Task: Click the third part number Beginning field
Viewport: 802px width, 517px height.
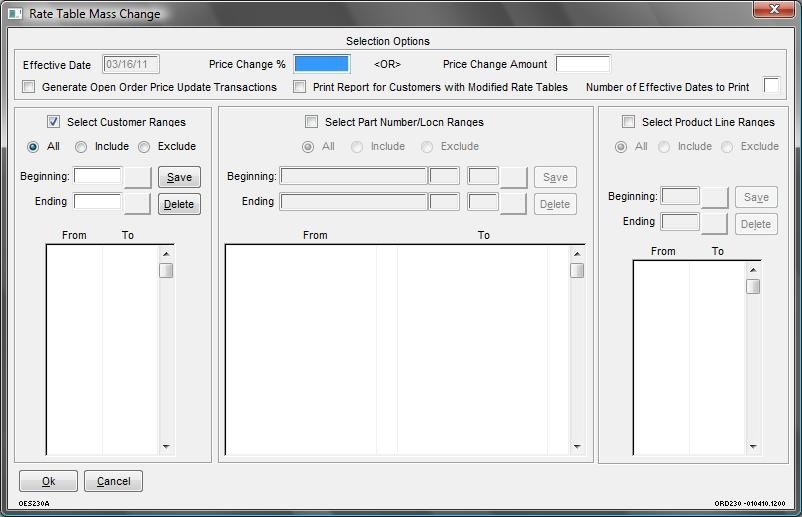Action: [x=483, y=176]
